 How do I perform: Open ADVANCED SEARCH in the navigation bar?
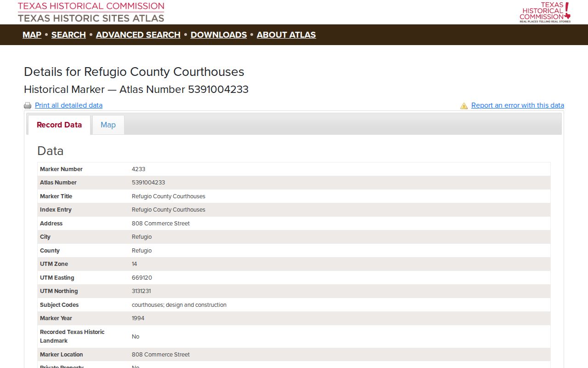click(x=138, y=35)
